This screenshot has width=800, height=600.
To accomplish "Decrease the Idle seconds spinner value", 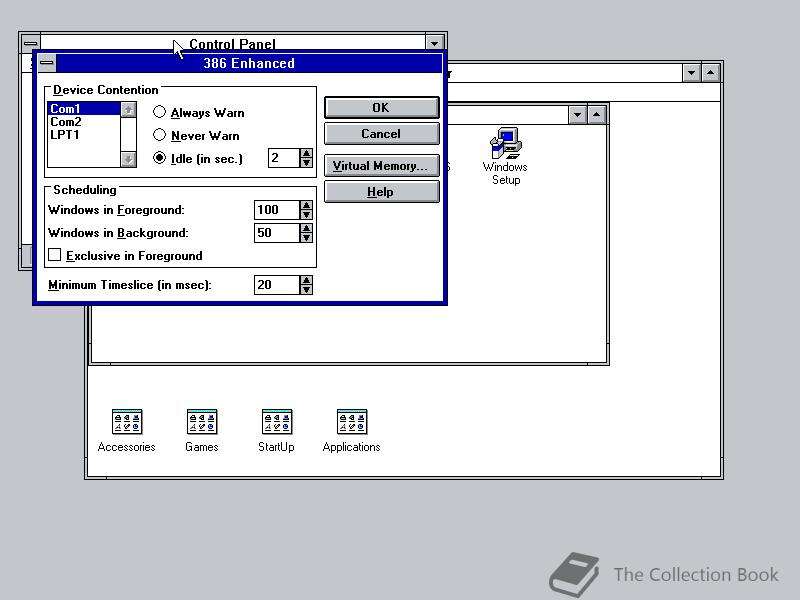I will pyautogui.click(x=306, y=163).
